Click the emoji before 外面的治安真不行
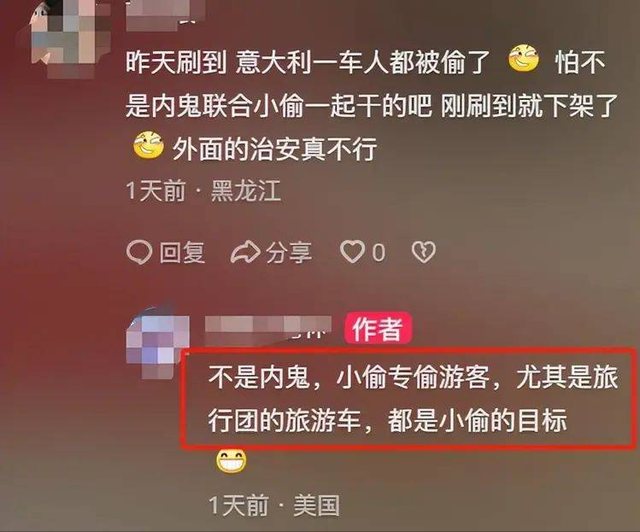Image resolution: width=640 pixels, height=532 pixels. pyautogui.click(x=149, y=145)
